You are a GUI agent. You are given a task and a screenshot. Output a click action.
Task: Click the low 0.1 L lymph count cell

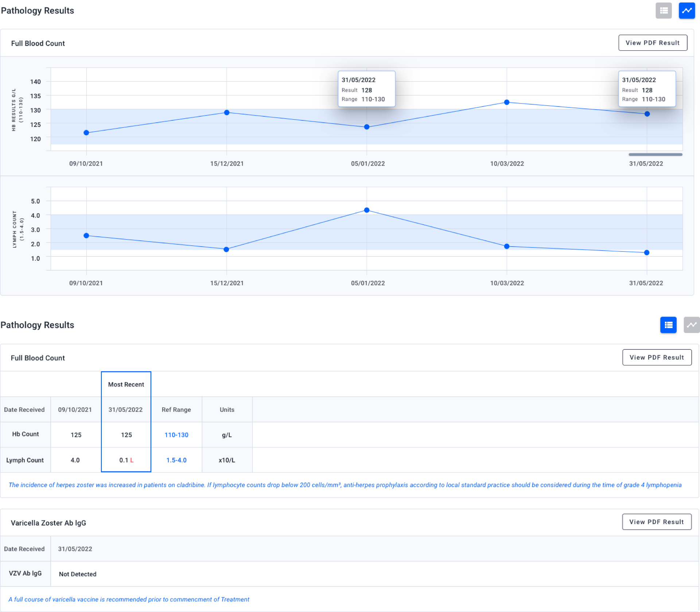[126, 460]
